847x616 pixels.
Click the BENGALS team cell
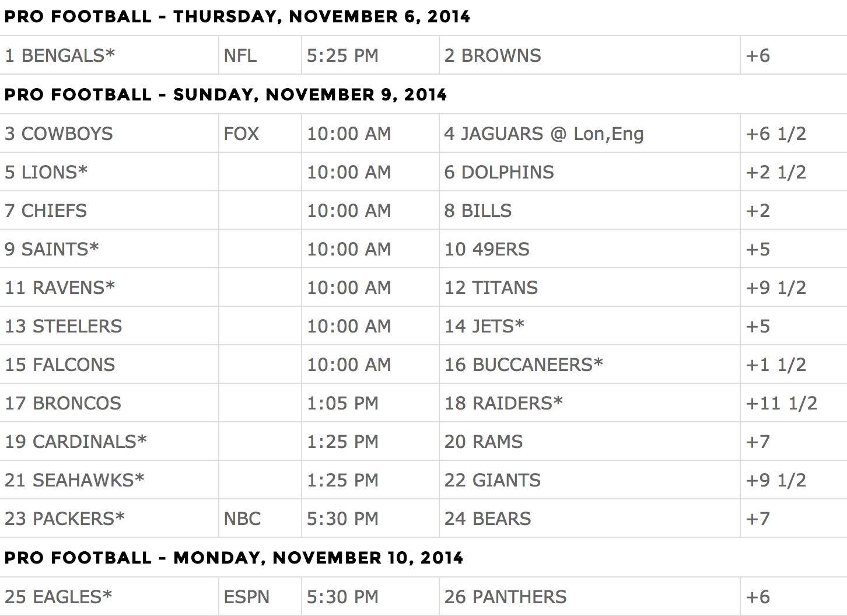[x=60, y=55]
